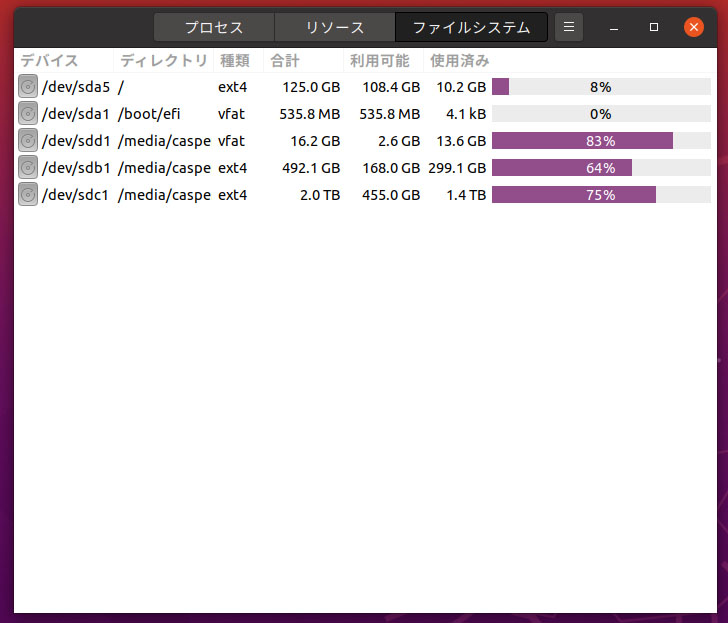Click /media/caspe directory in sdc1 row

[164, 195]
